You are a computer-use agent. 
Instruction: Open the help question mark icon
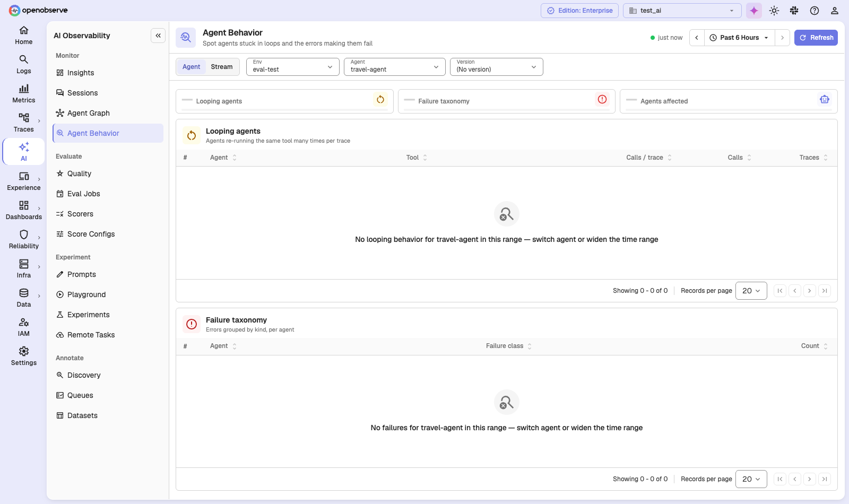[815, 11]
